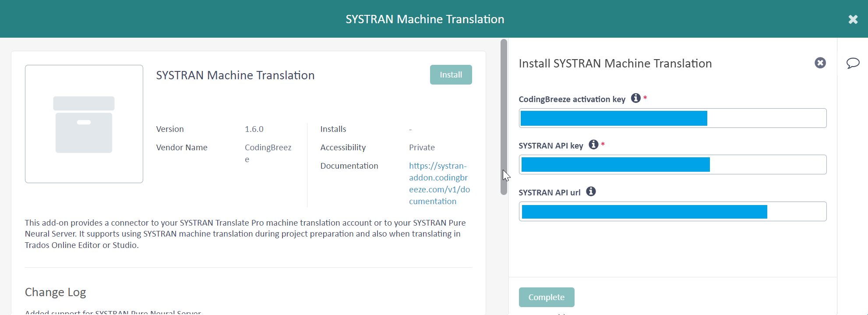The height and width of the screenshot is (315, 868).
Task: Click the add-on description paragraph
Action: point(245,234)
